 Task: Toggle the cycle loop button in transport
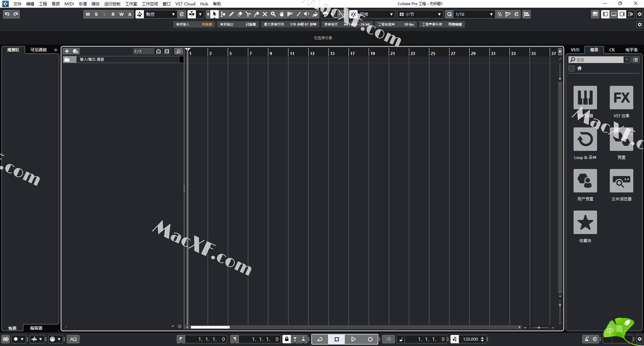[320, 339]
